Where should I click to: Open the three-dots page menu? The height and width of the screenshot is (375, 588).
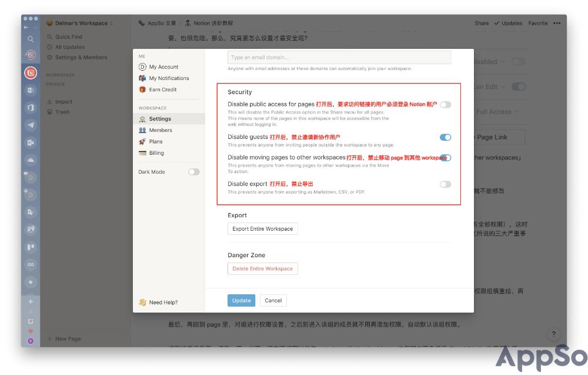[557, 24]
